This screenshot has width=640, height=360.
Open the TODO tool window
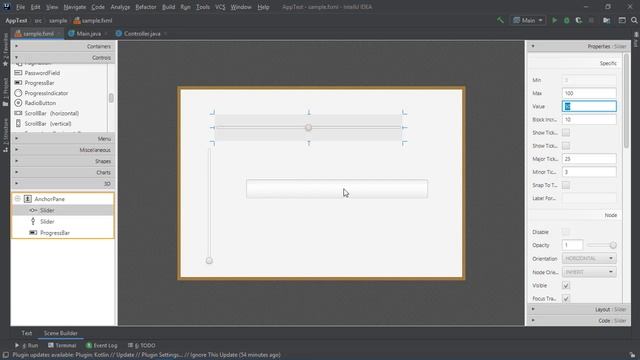click(x=142, y=345)
